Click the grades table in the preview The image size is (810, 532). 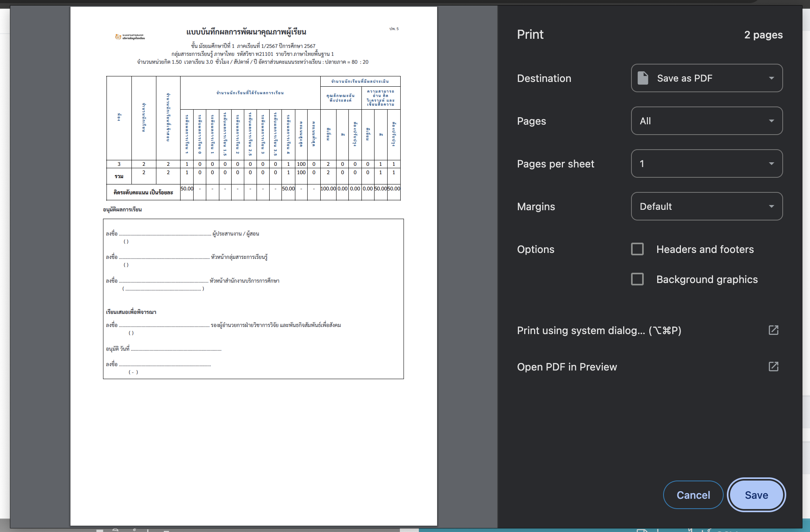253,138
